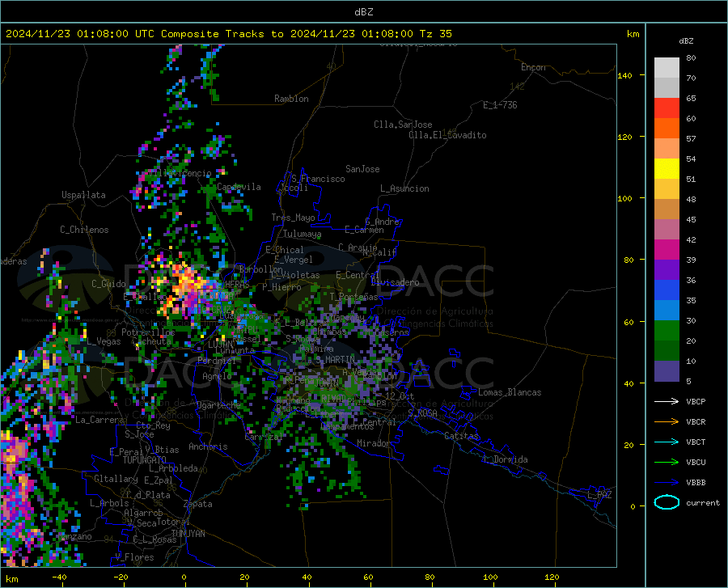
Task: Click the TUNUYAN map label
Action: pyautogui.click(x=188, y=534)
